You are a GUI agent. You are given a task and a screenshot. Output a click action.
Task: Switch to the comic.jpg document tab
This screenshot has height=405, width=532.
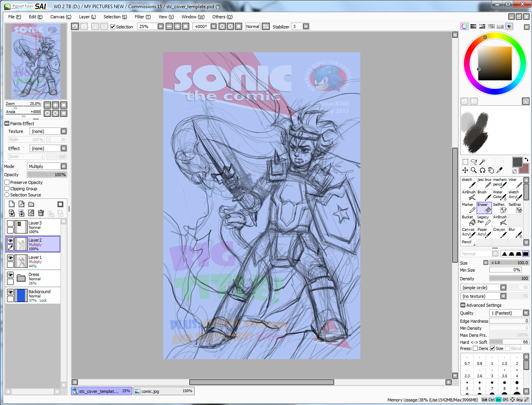pyautogui.click(x=164, y=391)
